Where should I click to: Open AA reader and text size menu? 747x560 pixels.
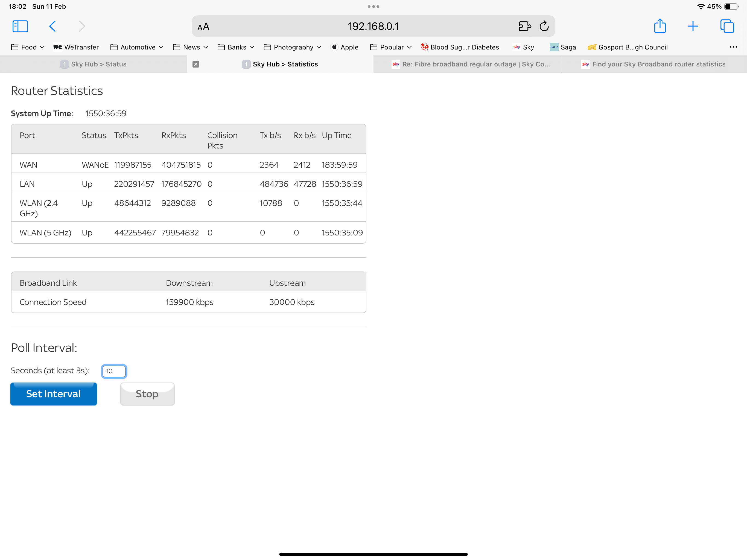[203, 27]
